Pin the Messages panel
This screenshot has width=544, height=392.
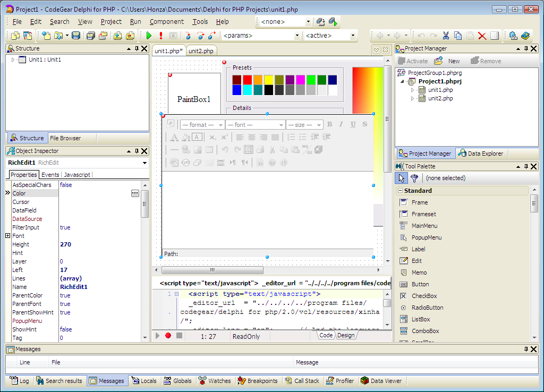point(526,349)
